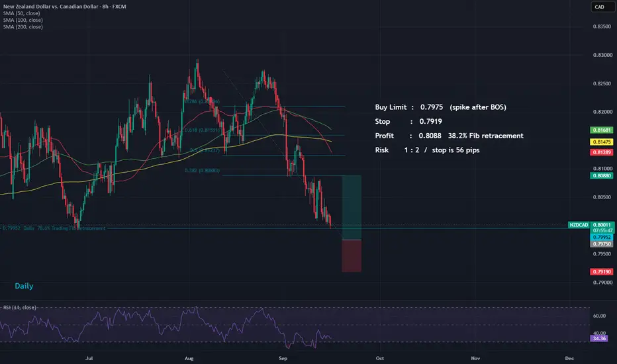
Task: Click the 0.382 (0.80883) Fib level label
Action: (x=202, y=170)
